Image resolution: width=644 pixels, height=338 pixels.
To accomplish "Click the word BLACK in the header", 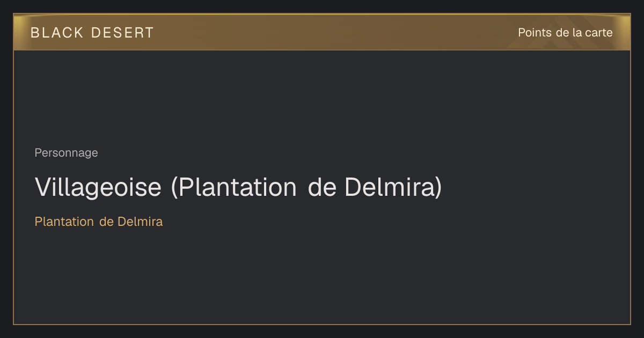I will (x=57, y=33).
